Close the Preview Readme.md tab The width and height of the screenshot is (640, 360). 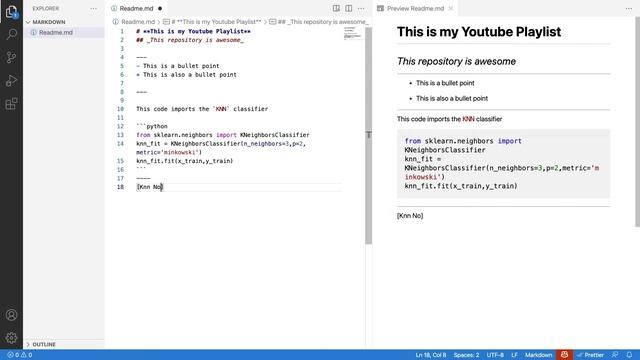pyautogui.click(x=451, y=9)
